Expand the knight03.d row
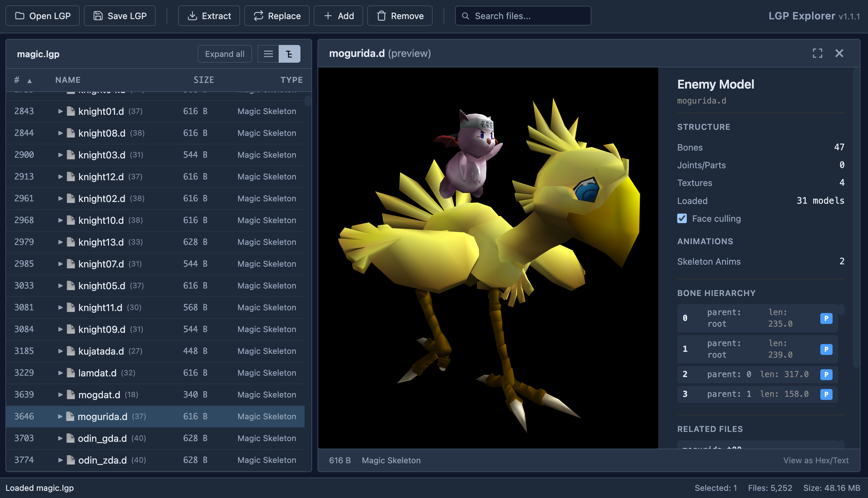The image size is (868, 498). (60, 155)
